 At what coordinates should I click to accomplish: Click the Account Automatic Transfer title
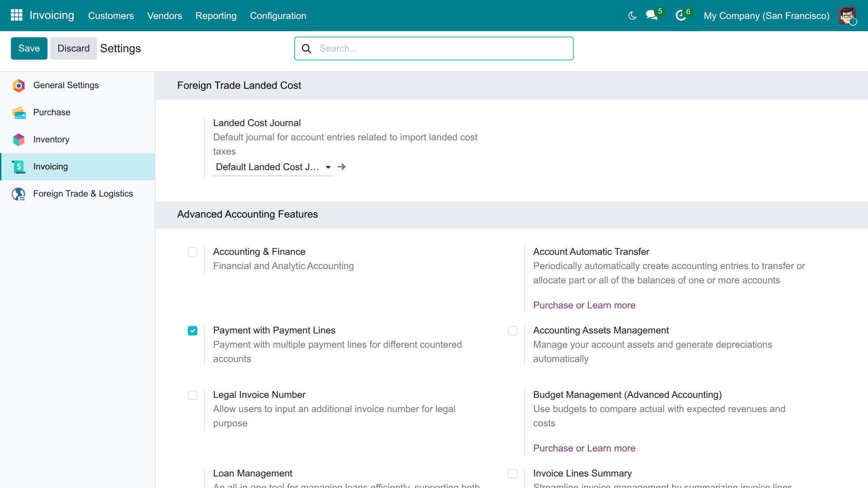[x=591, y=252]
